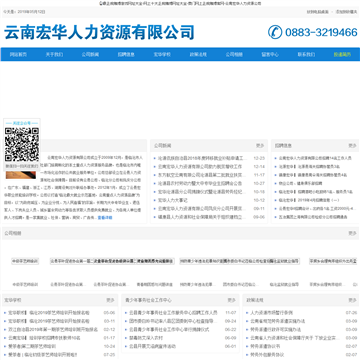The image size is (360, 360).
Task: Open the youth center article dated 11-07
Action: tap(173, 313)
